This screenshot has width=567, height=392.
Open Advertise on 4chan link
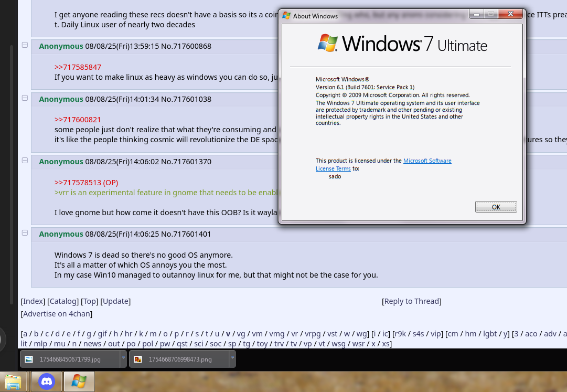(x=57, y=314)
